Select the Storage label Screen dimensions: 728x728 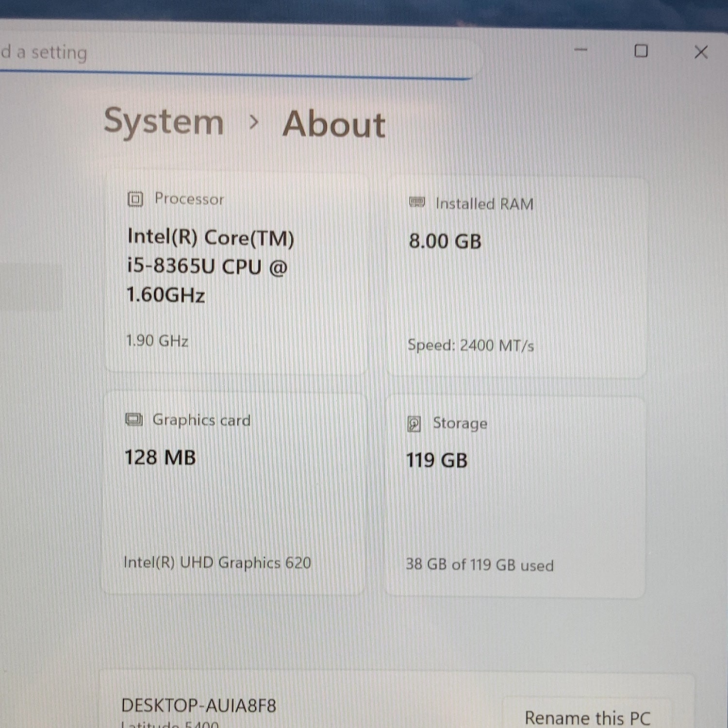[460, 424]
